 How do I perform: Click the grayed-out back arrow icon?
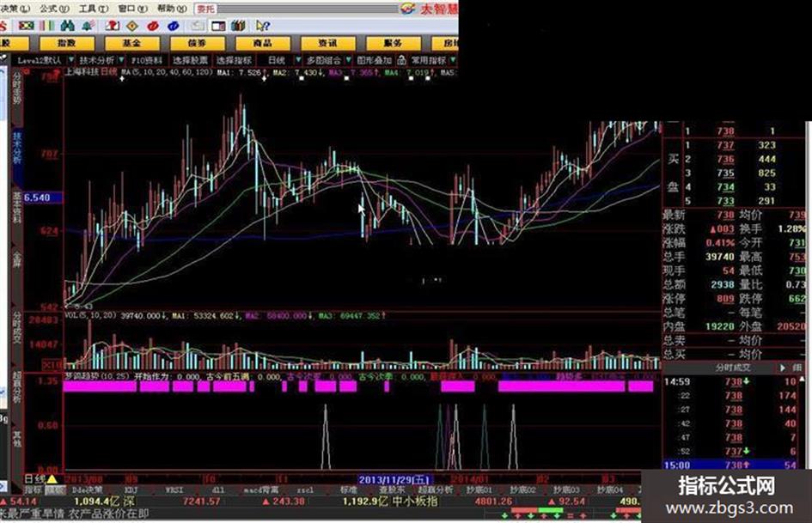[x=197, y=26]
